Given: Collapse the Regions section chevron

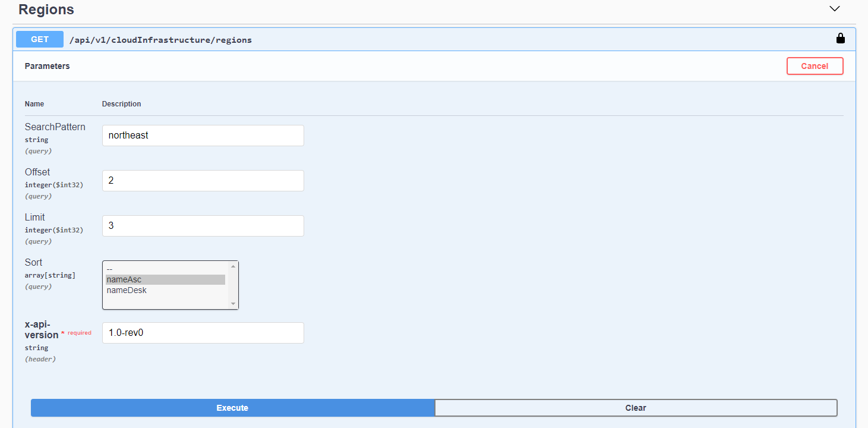Looking at the screenshot, I should (x=835, y=9).
